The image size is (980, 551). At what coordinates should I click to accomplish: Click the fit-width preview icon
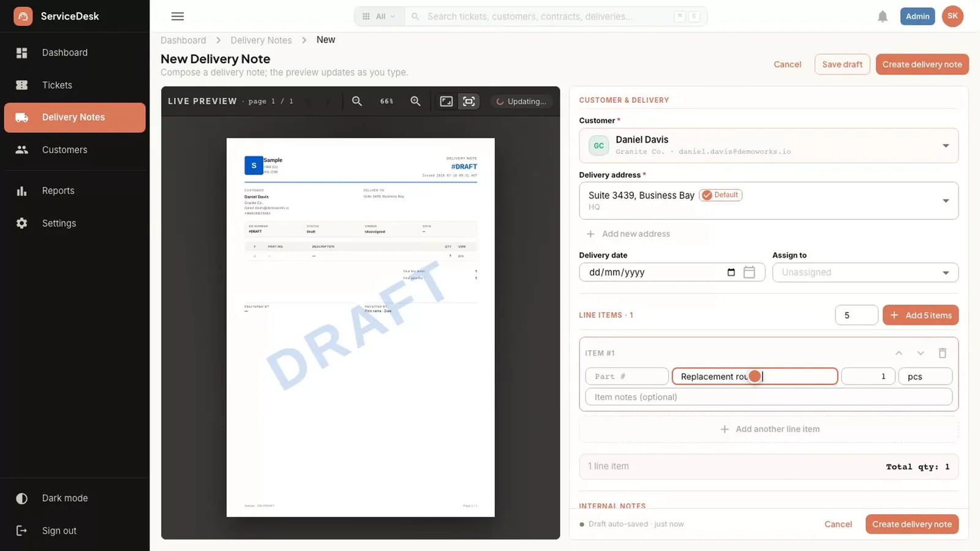point(447,101)
